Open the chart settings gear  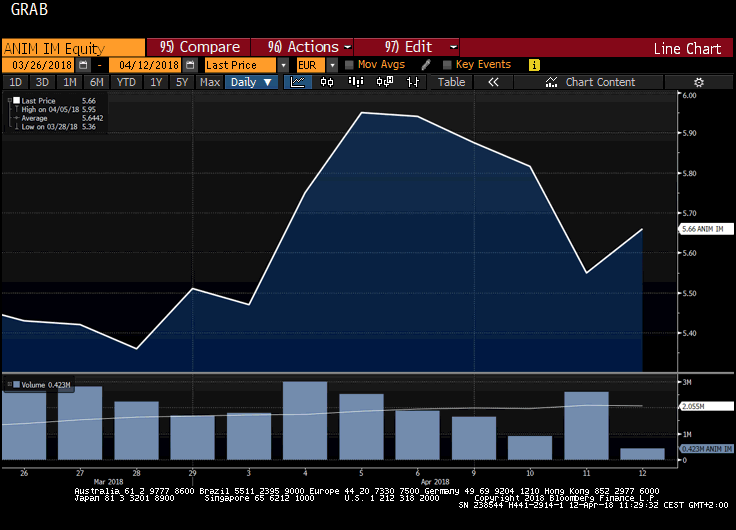[699, 82]
